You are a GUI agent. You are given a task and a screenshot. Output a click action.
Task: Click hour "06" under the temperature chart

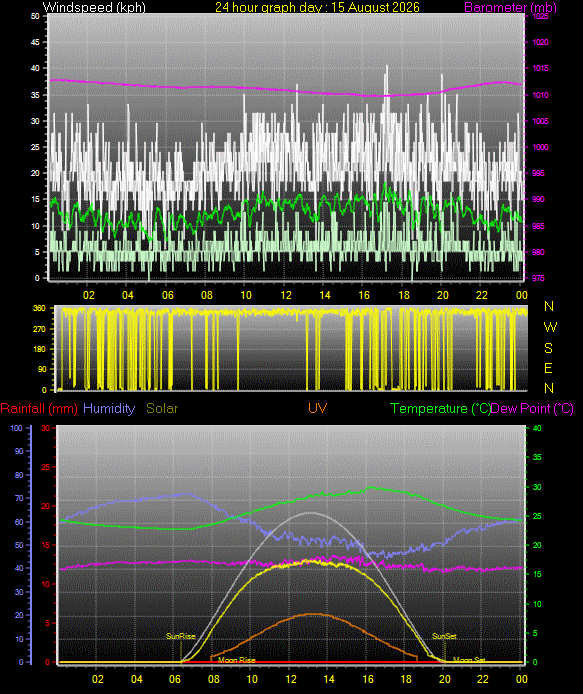click(175, 679)
